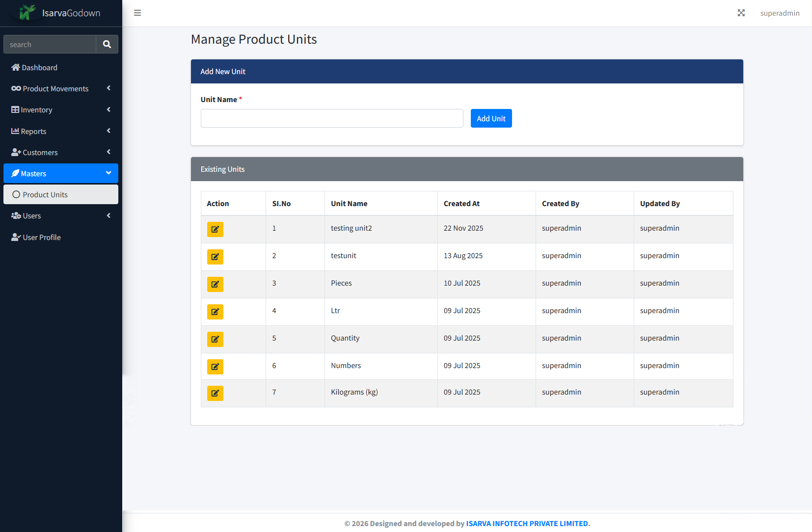Toggle the hamburger sidebar menu

[137, 13]
